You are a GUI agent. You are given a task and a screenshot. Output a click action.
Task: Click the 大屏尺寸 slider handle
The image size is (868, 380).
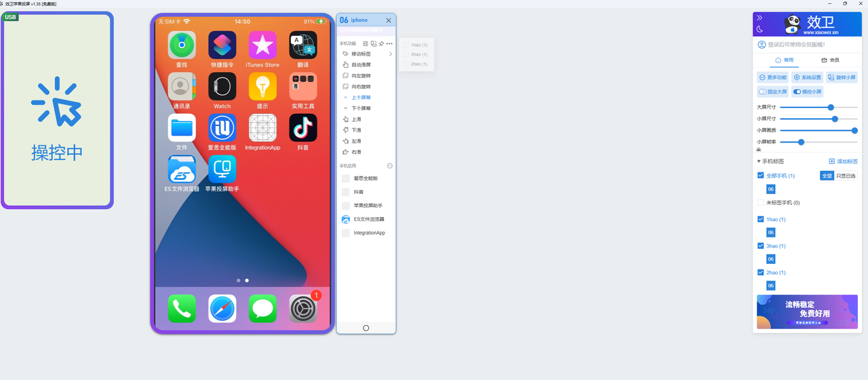831,107
